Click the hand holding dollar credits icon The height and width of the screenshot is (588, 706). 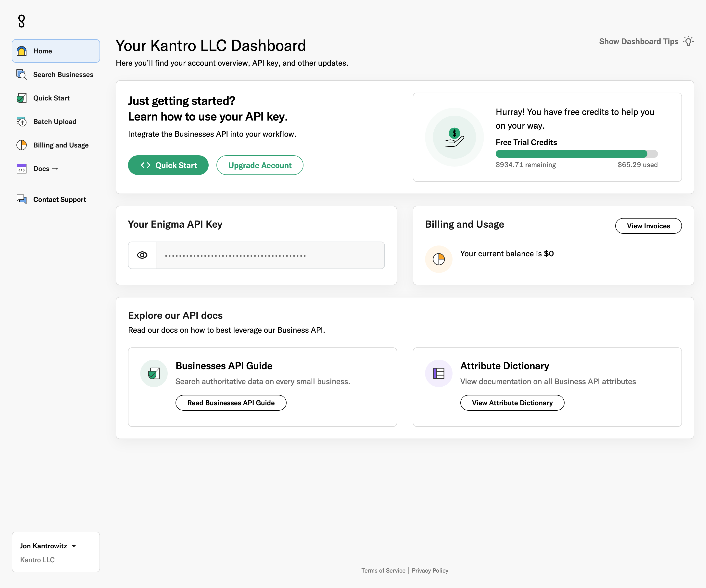(454, 137)
